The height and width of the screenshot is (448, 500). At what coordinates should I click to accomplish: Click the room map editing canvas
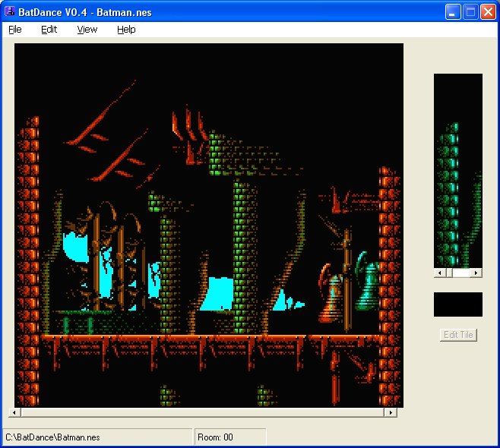pos(209,226)
